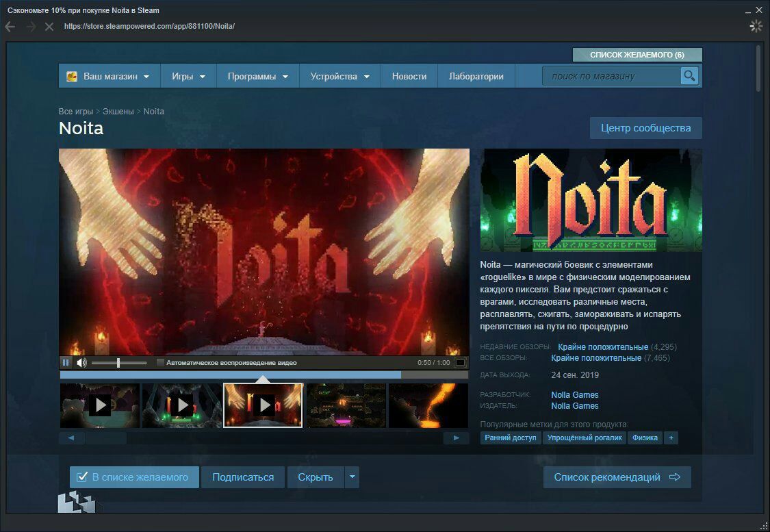Follow the 'Все игры' breadcrumb link
Screen dimensions: 770x532
[x=75, y=112]
